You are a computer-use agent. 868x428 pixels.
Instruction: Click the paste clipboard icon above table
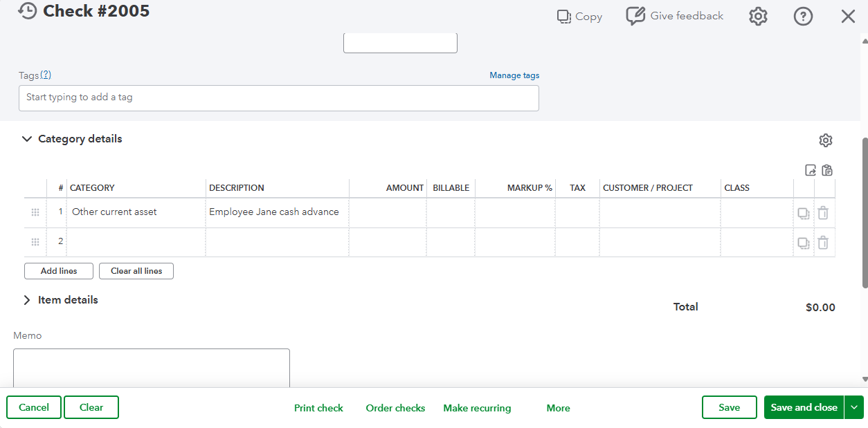[827, 170]
